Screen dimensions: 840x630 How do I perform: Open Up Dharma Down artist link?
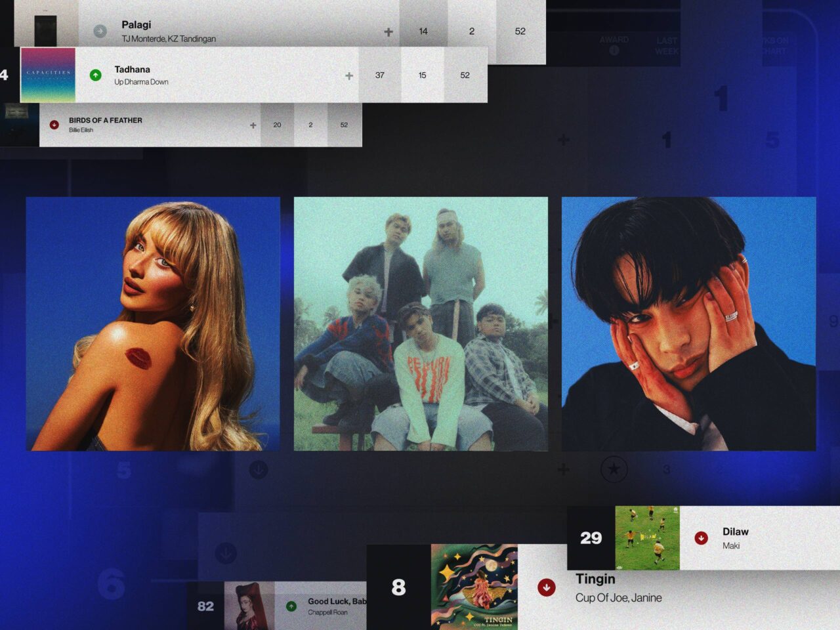[141, 82]
